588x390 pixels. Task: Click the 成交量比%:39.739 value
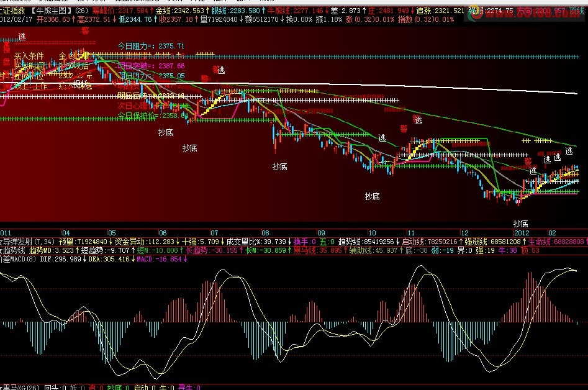tap(259, 242)
